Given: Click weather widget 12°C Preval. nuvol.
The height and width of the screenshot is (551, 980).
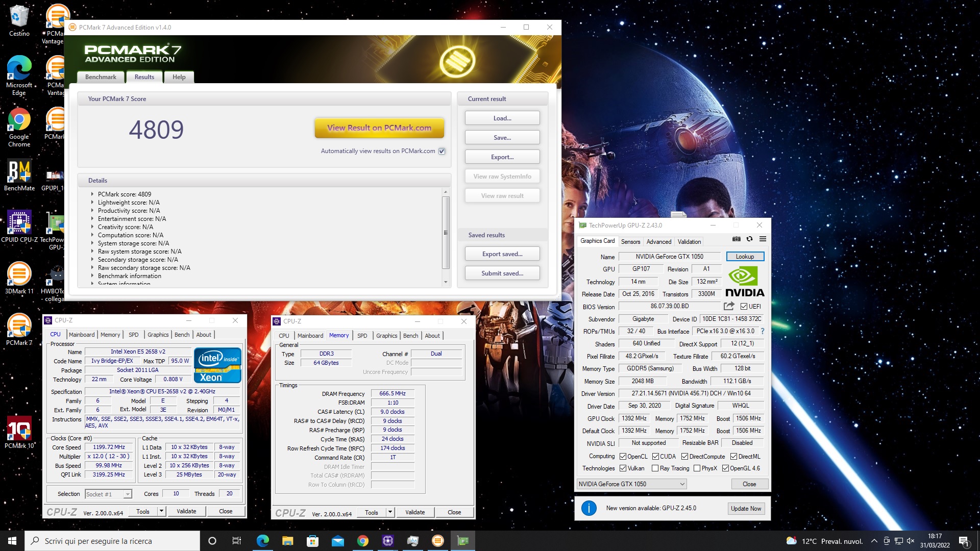Looking at the screenshot, I should click(x=824, y=541).
